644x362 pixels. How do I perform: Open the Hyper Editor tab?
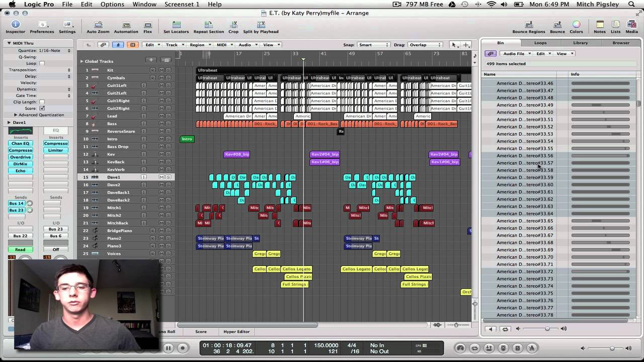236,332
